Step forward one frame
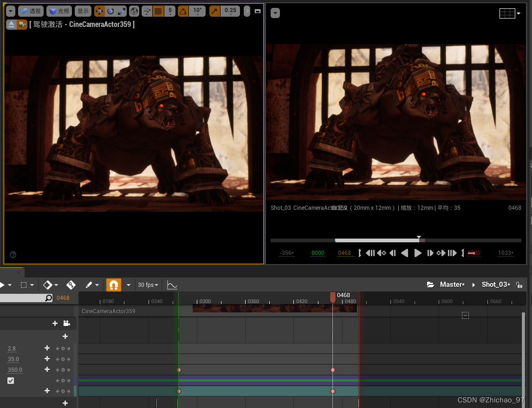 point(430,253)
